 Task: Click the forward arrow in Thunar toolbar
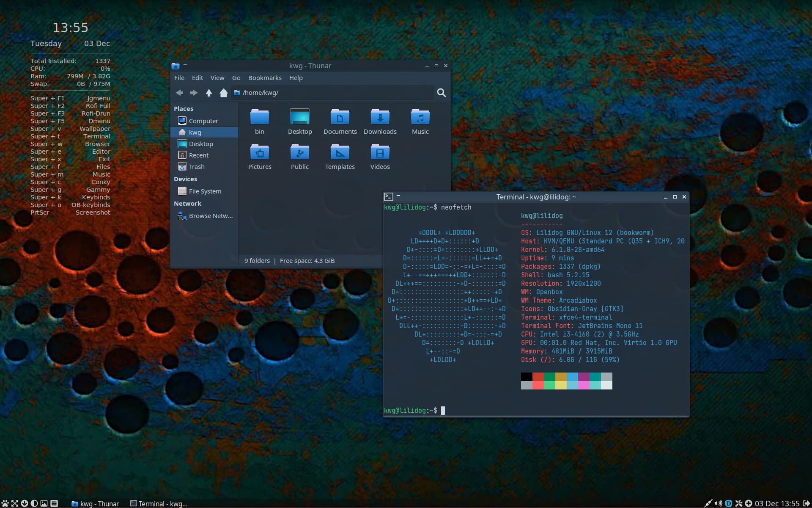pos(194,93)
